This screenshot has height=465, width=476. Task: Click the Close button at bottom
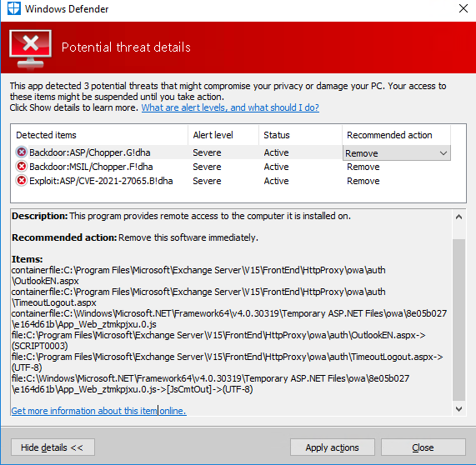click(423, 447)
